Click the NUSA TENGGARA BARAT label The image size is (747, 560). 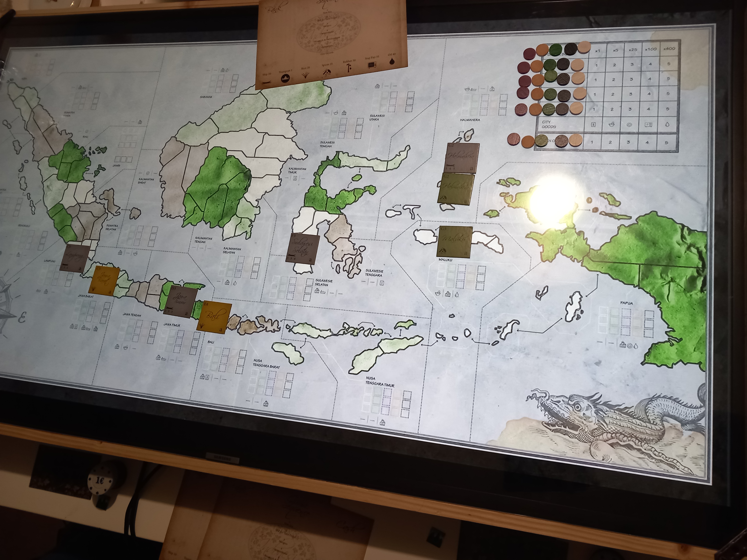click(x=267, y=364)
